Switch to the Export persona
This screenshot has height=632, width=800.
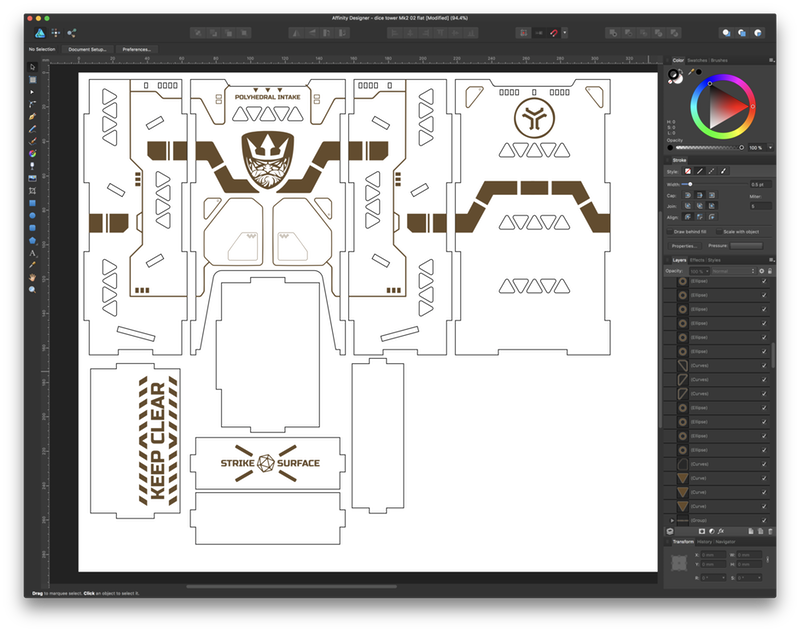[71, 33]
